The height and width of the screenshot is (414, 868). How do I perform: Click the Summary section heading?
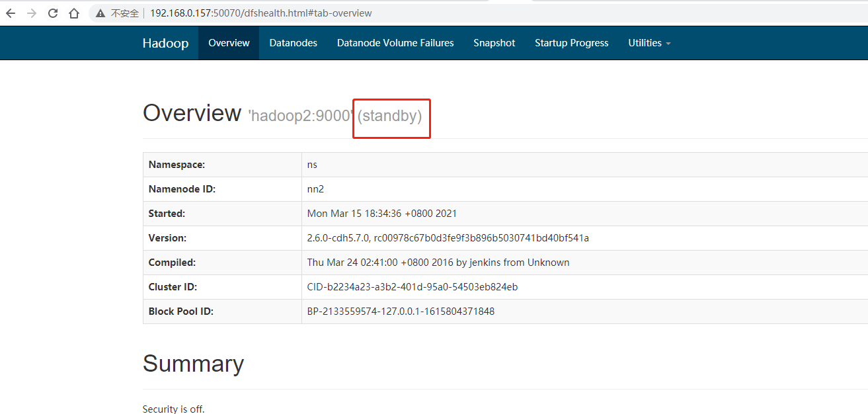193,364
